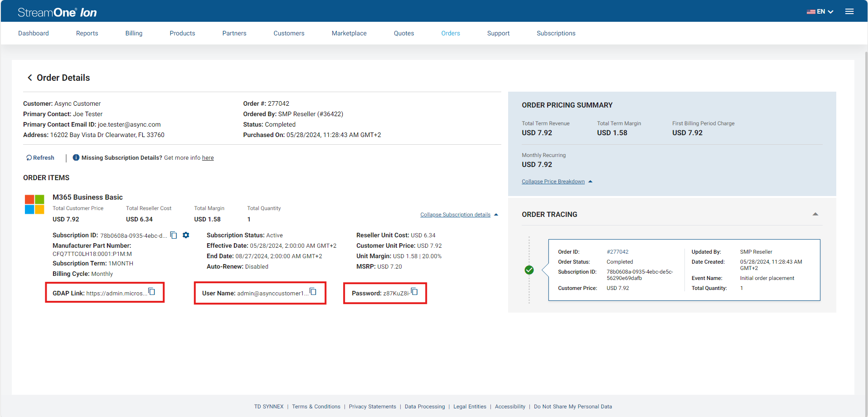
Task: Open the hamburger menu in header
Action: (x=849, y=12)
